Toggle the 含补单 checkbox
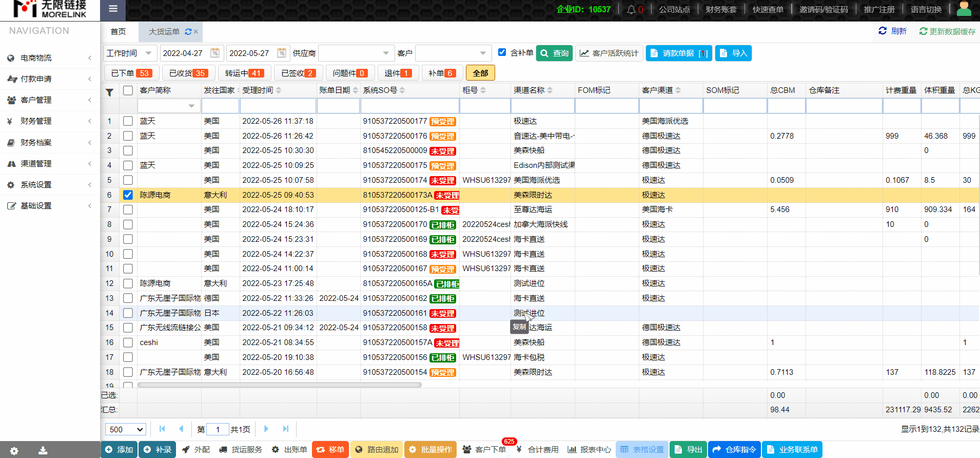This screenshot has height=458, width=980. [502, 52]
